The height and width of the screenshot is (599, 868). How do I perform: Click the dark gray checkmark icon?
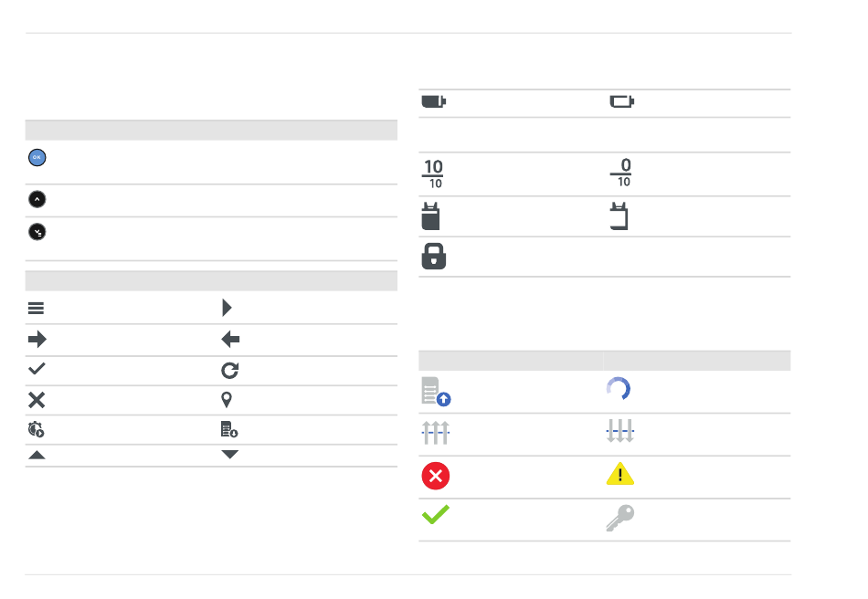tap(37, 369)
